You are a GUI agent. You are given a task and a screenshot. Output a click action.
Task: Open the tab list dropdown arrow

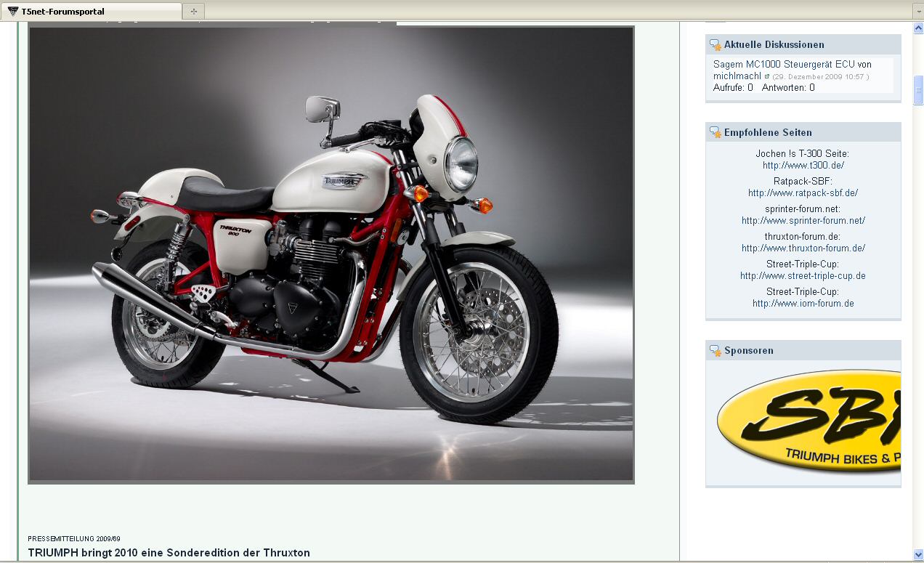918,12
